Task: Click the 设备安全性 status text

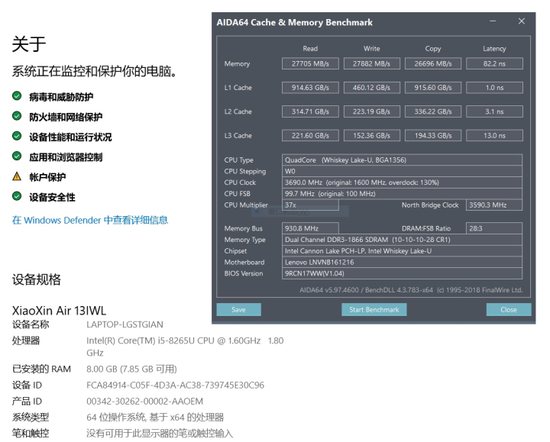Action: [52, 197]
